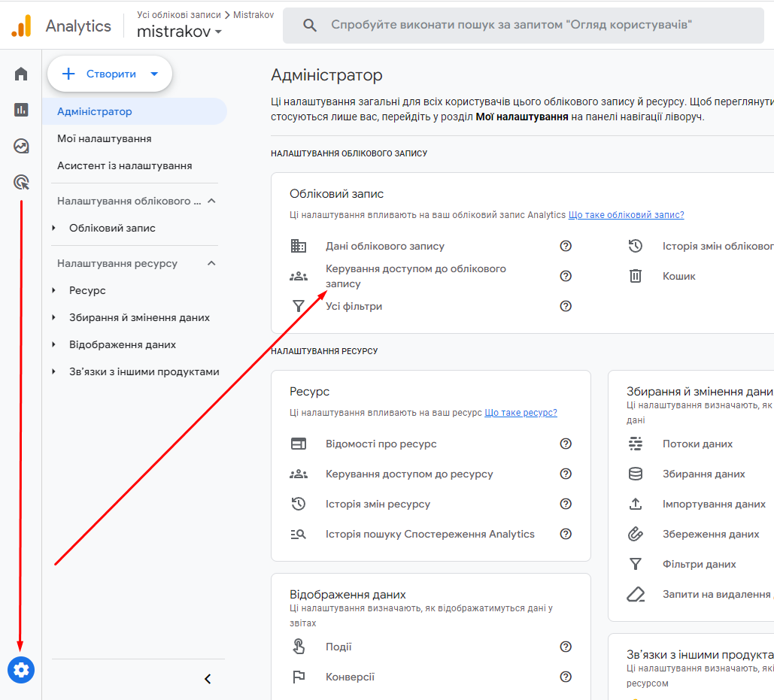
Task: Select Асистент із налаштування menu item
Action: (x=125, y=165)
